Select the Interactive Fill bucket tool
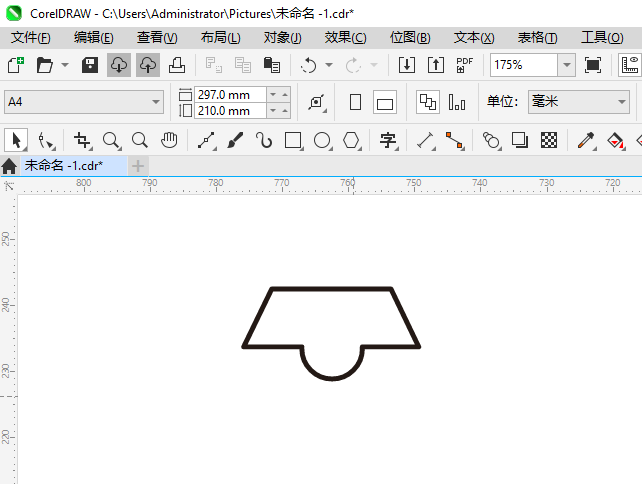Screen dimensions: 642x484 coord(615,140)
